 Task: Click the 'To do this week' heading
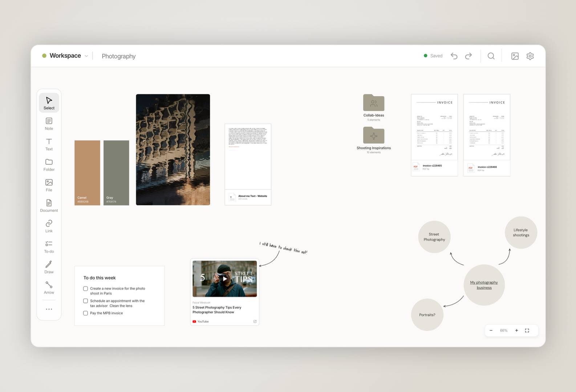[x=100, y=278]
